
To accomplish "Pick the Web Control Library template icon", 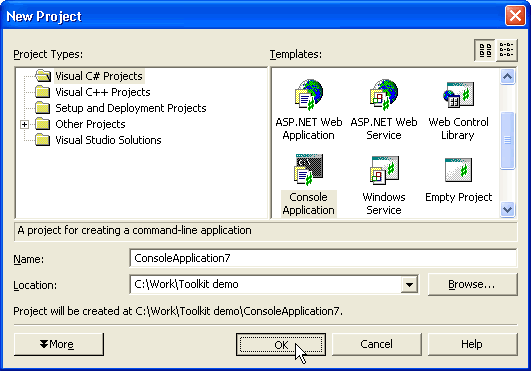I will click(458, 95).
